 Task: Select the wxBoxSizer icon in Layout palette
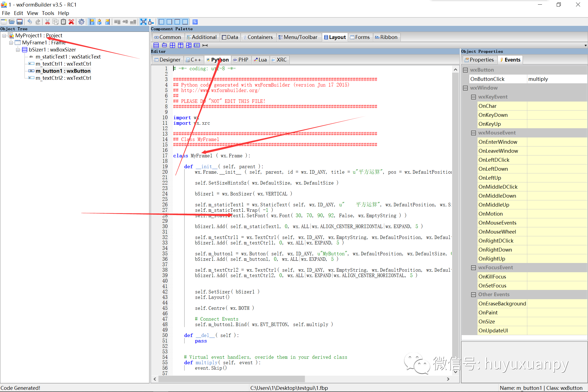(156, 45)
